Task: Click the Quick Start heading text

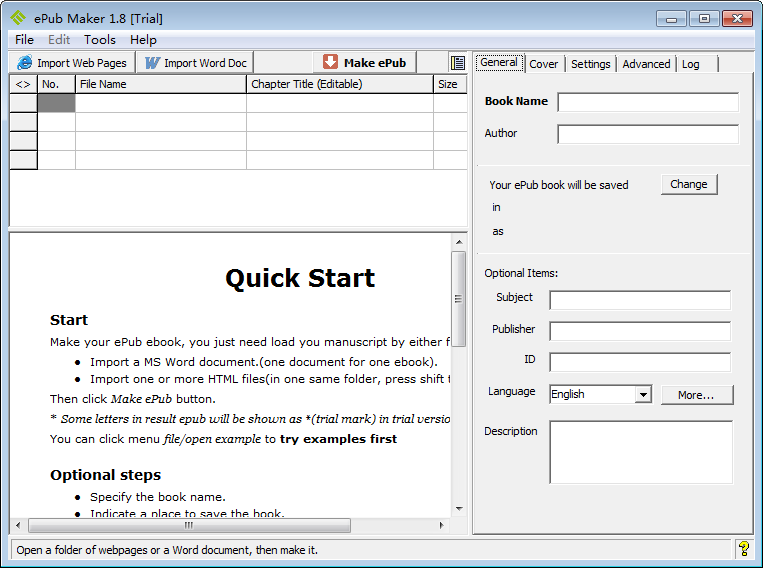Action: click(300, 278)
